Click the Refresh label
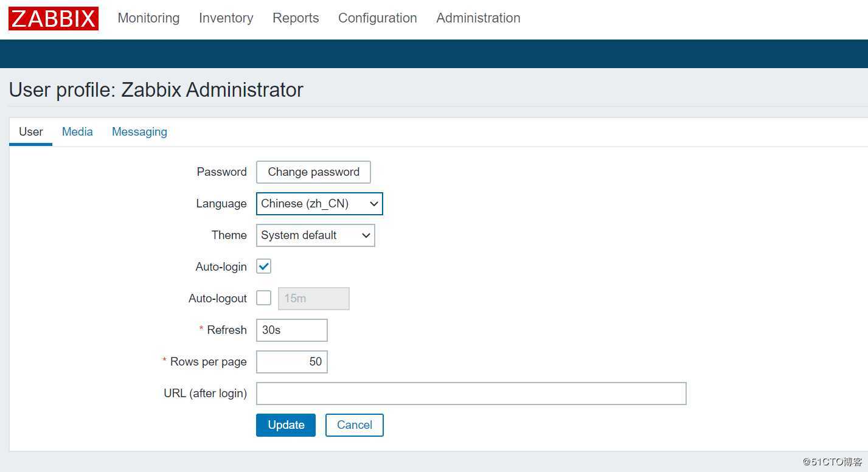Image resolution: width=868 pixels, height=472 pixels. (x=227, y=330)
